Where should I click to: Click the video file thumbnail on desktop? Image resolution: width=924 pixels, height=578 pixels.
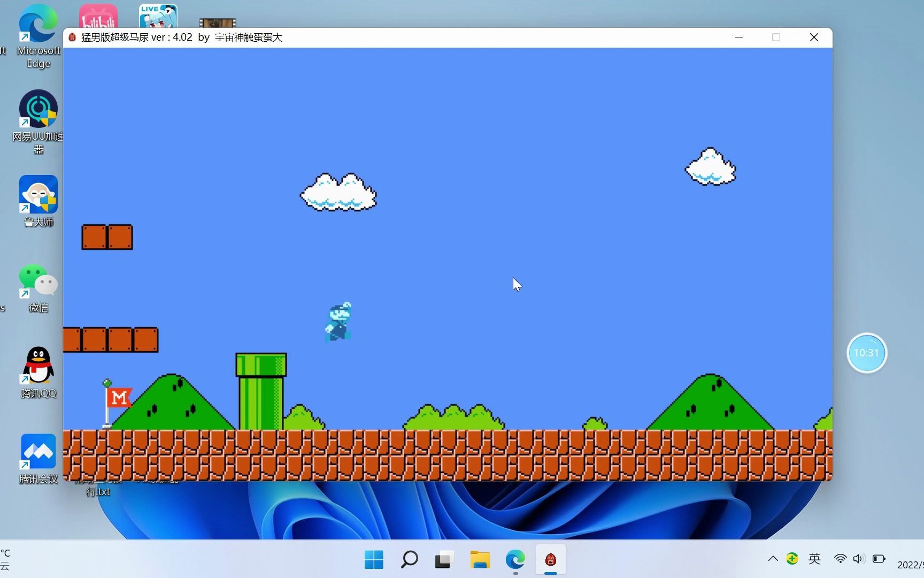[218, 23]
